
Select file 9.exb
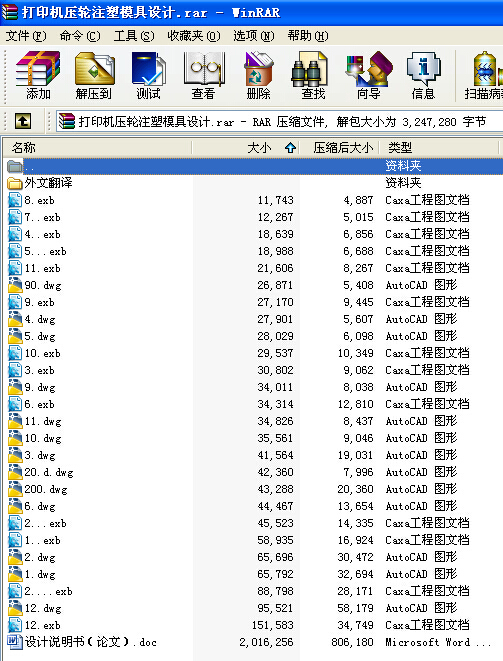pyautogui.click(x=39, y=302)
